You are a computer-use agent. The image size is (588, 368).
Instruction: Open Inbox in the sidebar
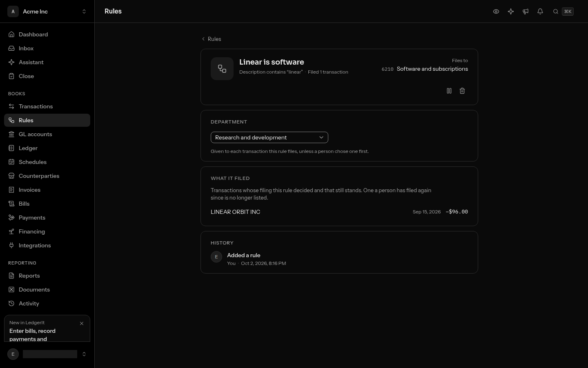coord(47,48)
